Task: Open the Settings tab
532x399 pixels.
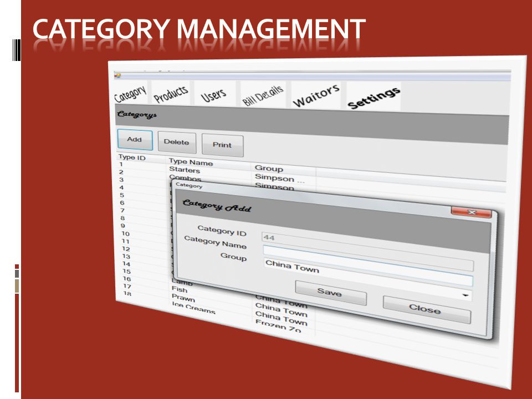Action: [374, 96]
